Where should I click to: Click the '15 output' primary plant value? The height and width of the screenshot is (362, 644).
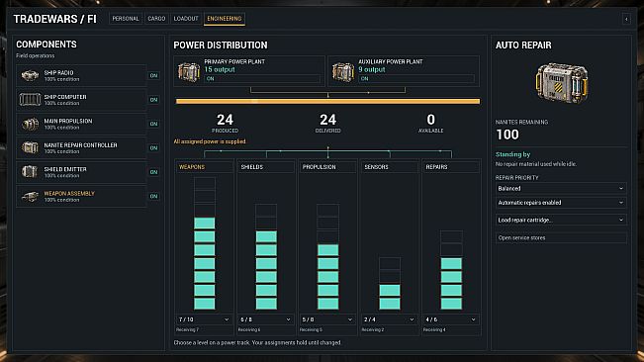pos(220,69)
